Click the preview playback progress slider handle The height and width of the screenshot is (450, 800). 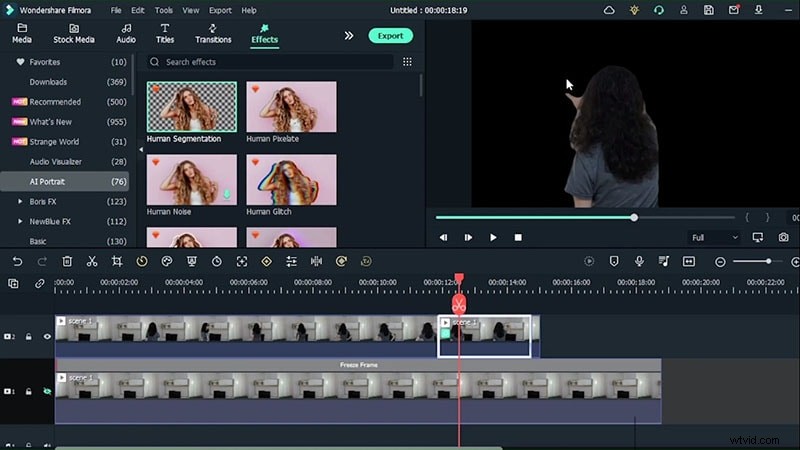pyautogui.click(x=634, y=217)
